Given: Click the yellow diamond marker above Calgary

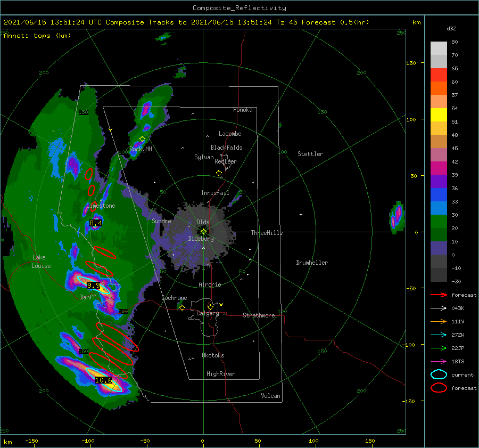Looking at the screenshot, I should tap(210, 307).
